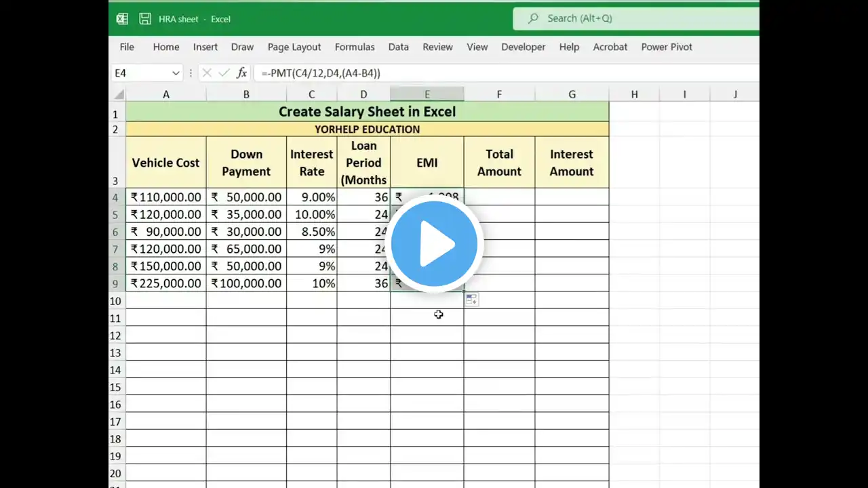Open the Insert tab
Screen dimensions: 868x488
click(205, 47)
